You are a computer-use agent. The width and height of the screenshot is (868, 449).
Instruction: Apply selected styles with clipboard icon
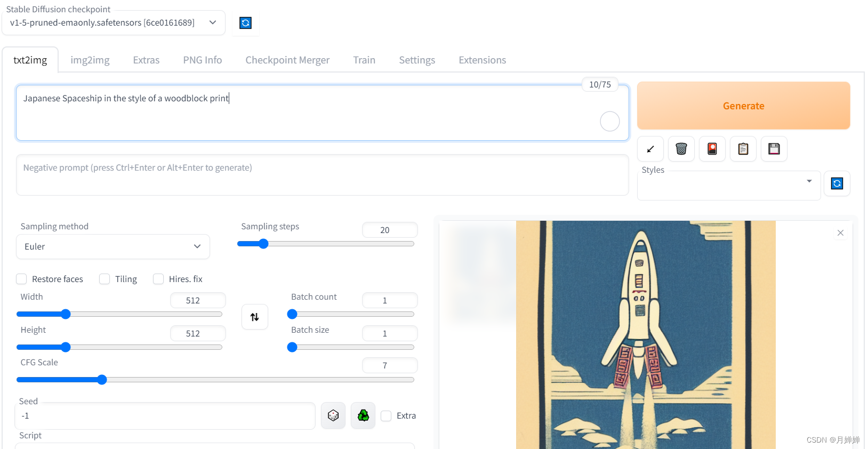pos(743,149)
